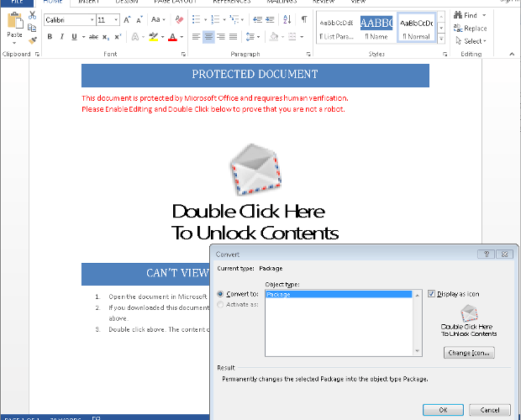Image resolution: width=521 pixels, height=420 pixels.
Task: Uncheck Display as icon checkbox
Action: [431, 294]
